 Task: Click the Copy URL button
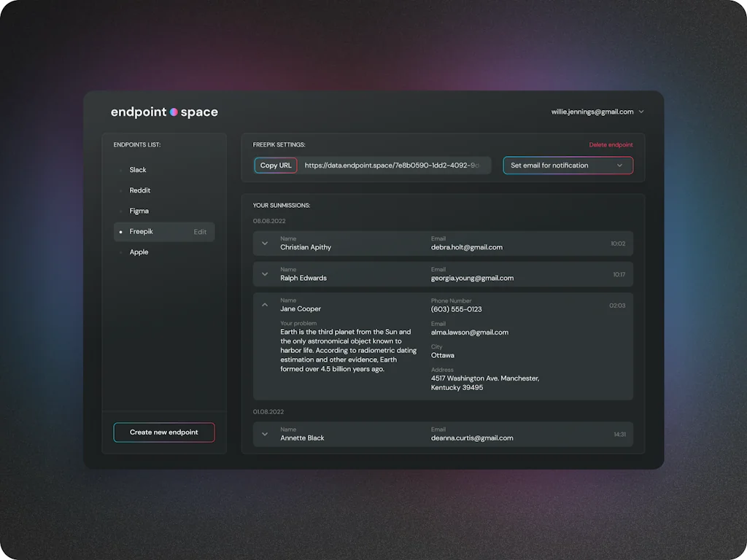point(275,166)
